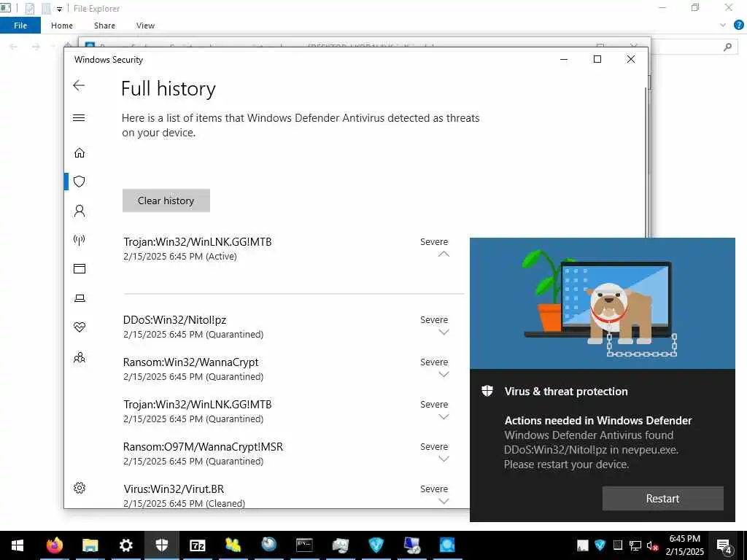
Task: Select Virus & threat protection shield icon
Action: [80, 182]
